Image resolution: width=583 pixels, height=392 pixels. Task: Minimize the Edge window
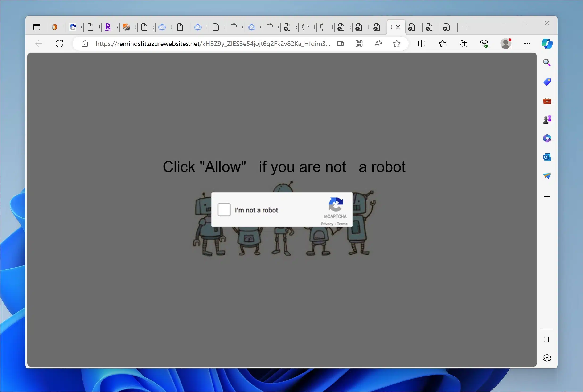[503, 23]
